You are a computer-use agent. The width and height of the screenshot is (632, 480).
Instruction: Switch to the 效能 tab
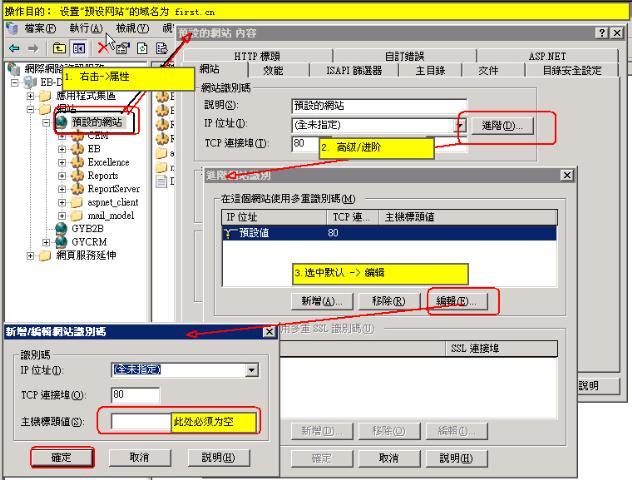click(273, 71)
